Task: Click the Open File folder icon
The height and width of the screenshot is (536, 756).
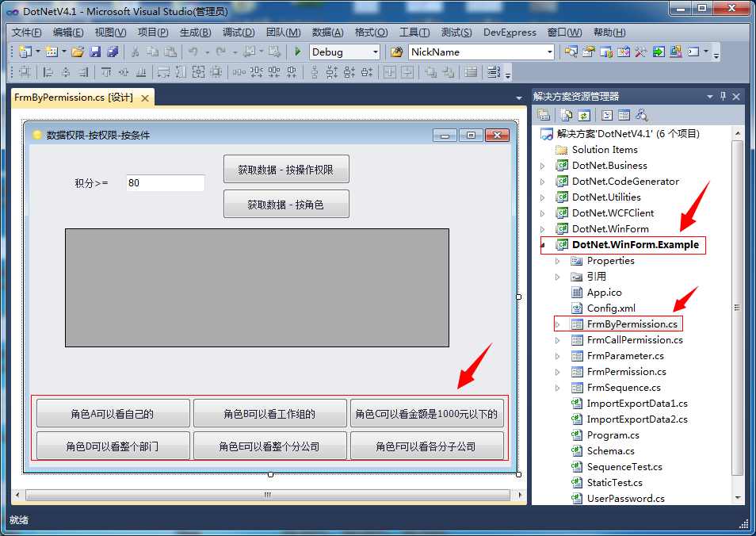Action: (78, 52)
